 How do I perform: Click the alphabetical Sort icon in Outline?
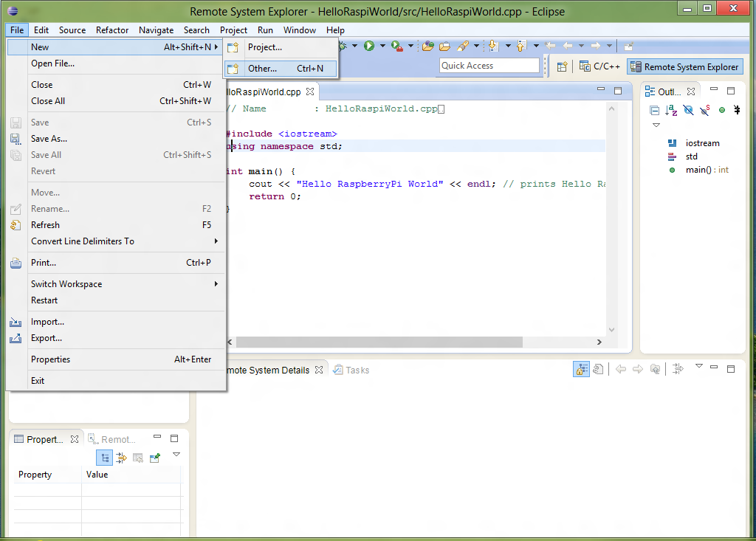pos(671,111)
